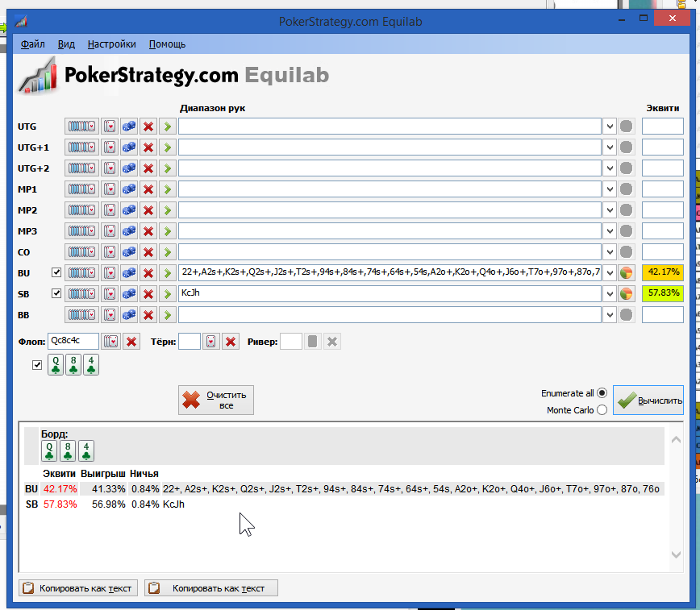
Task: Click the flop input field Qc8c4c
Action: click(73, 342)
